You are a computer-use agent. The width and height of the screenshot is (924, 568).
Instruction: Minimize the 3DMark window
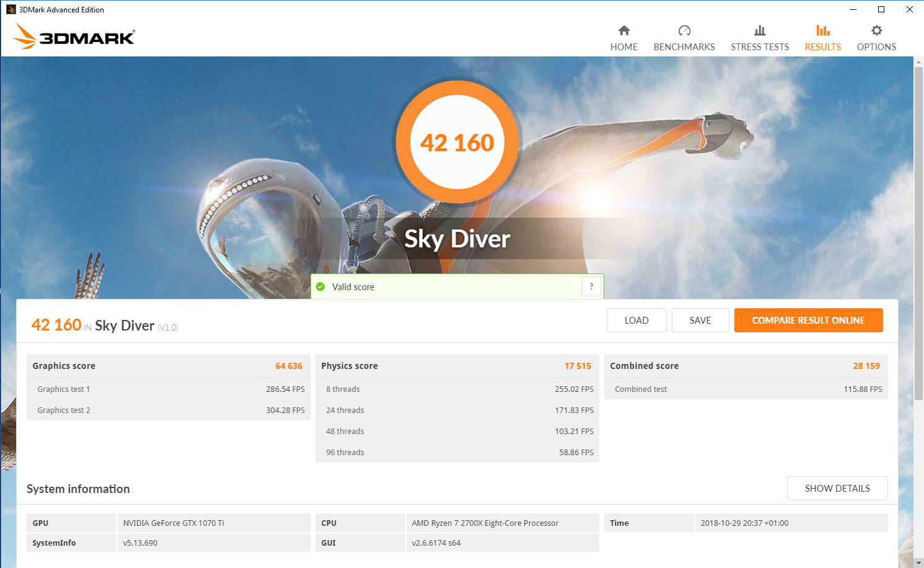coord(853,9)
